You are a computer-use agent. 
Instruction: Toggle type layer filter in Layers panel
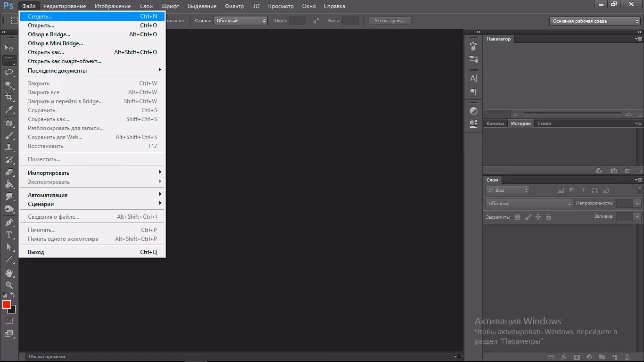point(583,190)
